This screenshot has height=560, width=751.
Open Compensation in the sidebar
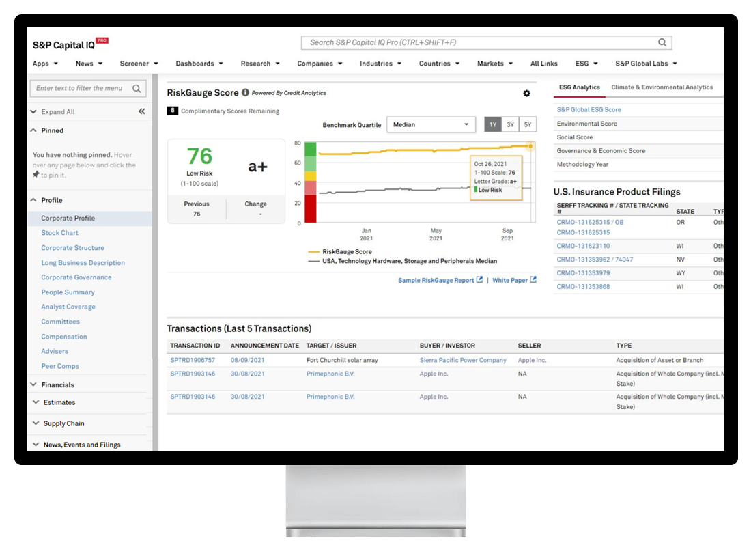64,337
